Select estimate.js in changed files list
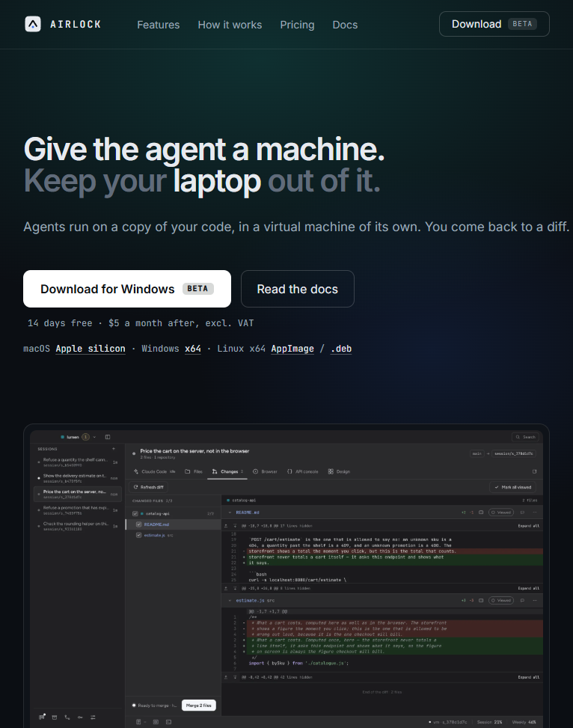 (x=174, y=535)
